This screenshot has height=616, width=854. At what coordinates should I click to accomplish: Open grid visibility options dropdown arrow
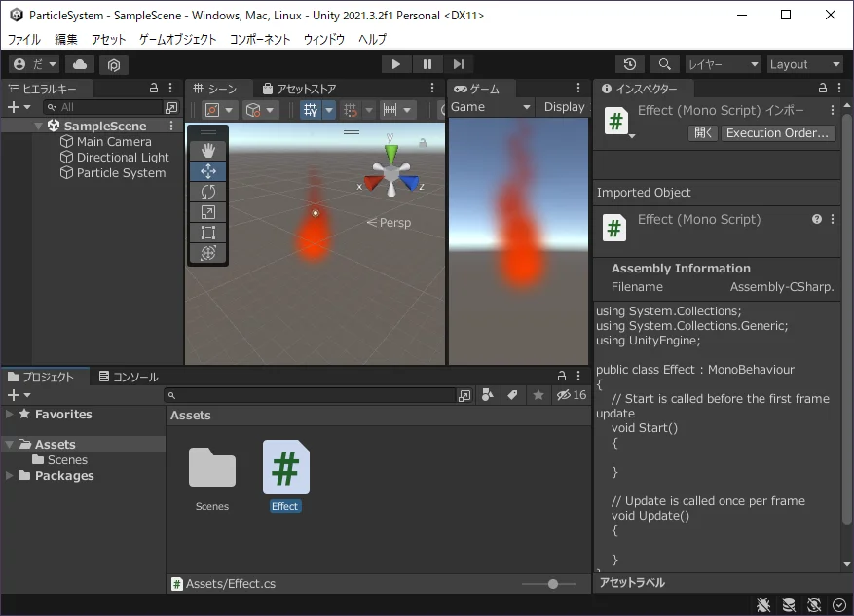coord(329,110)
